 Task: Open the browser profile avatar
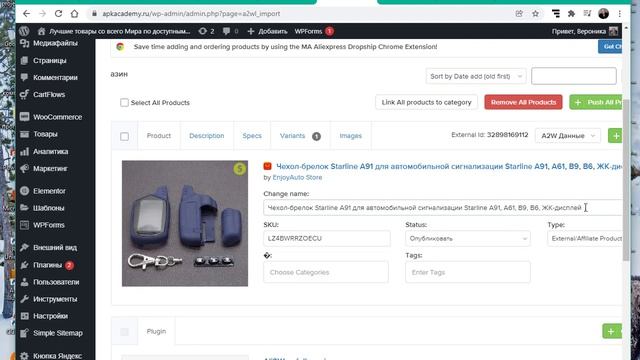click(x=603, y=13)
